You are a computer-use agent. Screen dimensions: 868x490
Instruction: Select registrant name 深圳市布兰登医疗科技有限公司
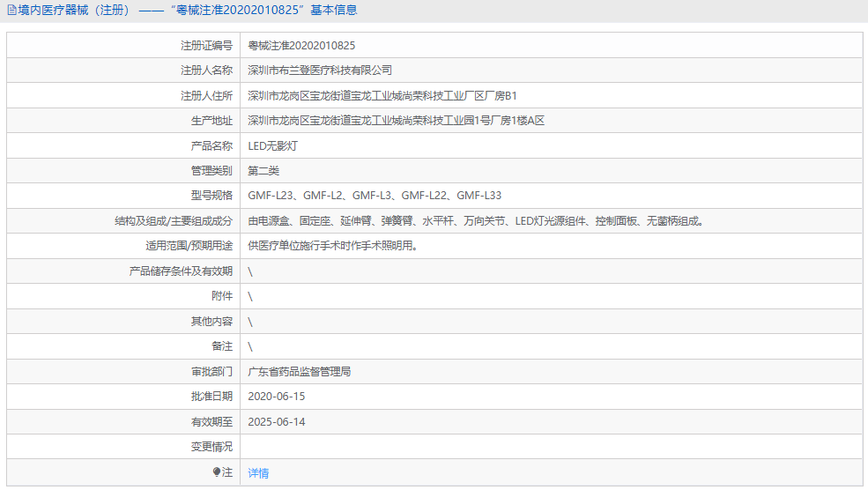320,71
